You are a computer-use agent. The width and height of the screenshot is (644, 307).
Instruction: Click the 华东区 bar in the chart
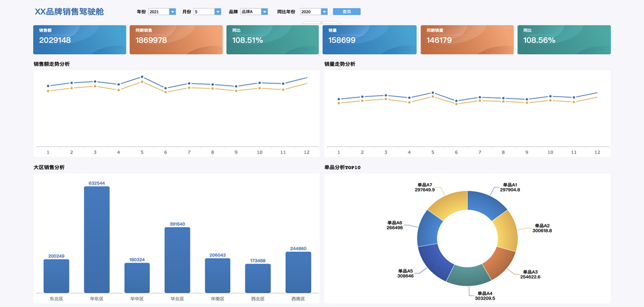[x=97, y=239]
